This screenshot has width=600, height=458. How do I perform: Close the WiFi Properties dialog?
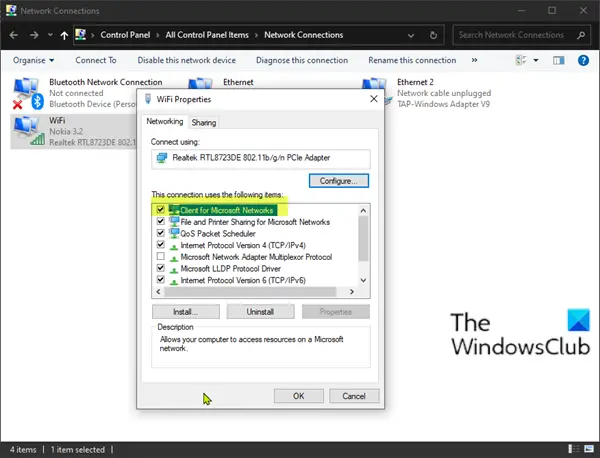(374, 99)
